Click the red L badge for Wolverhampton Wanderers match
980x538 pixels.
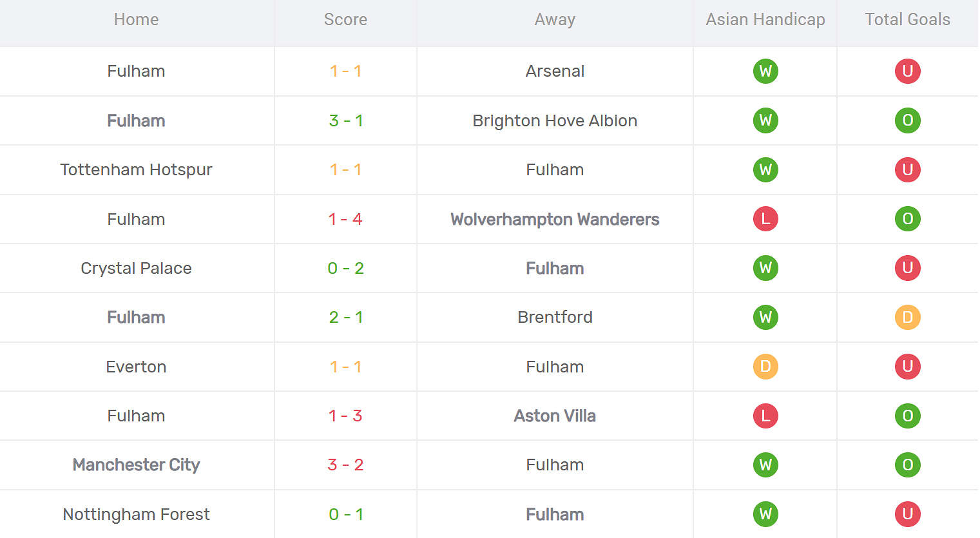tap(765, 219)
